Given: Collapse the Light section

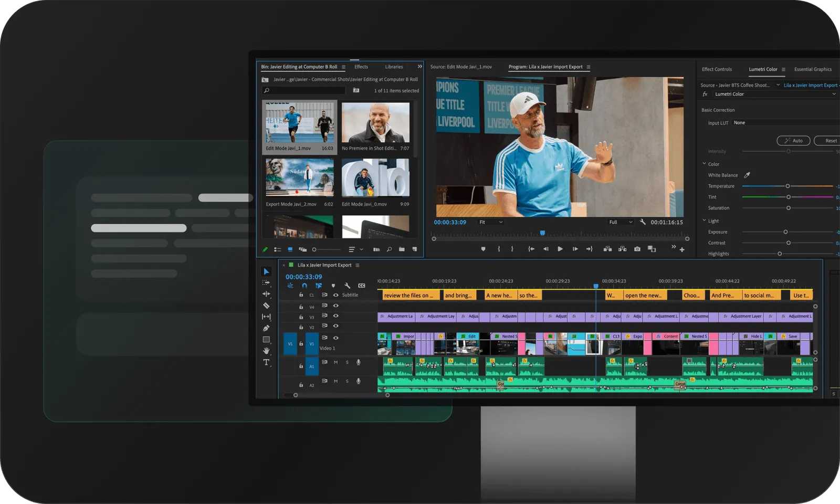Looking at the screenshot, I should (705, 220).
